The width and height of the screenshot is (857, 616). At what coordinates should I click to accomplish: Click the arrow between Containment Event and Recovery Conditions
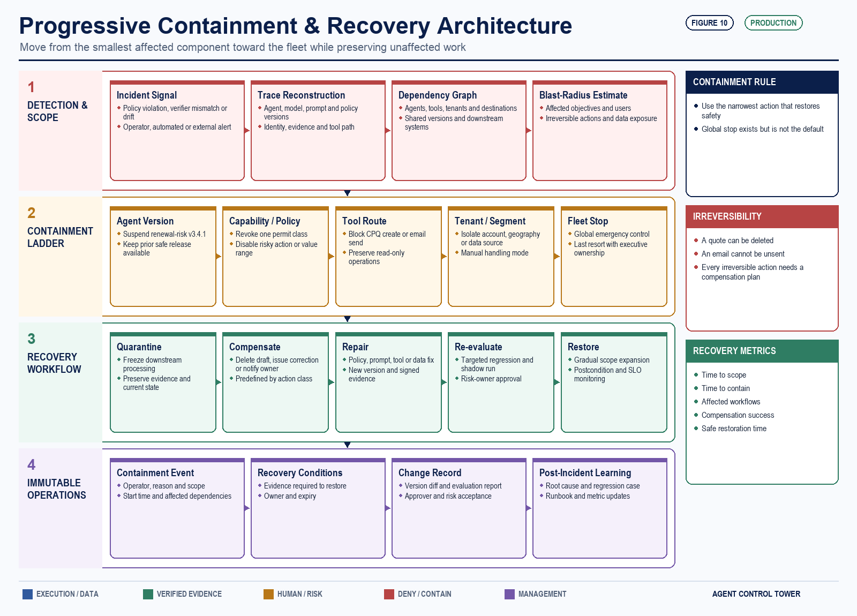(247, 508)
